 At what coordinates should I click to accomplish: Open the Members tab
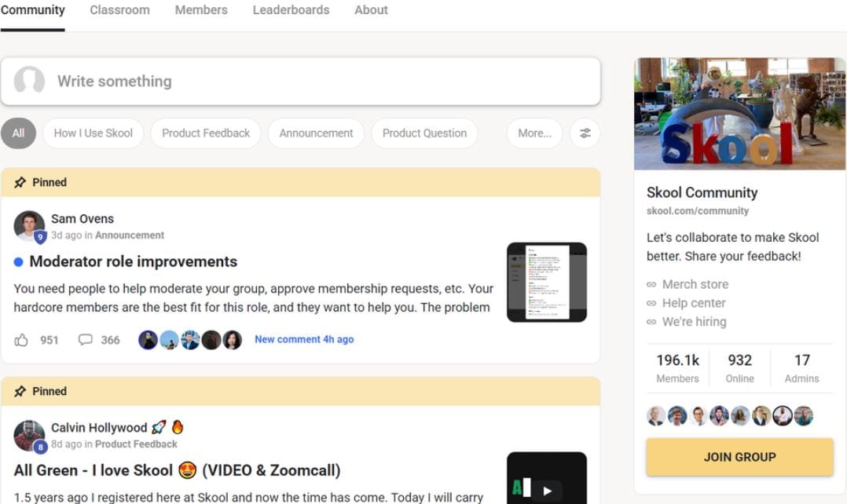(201, 9)
